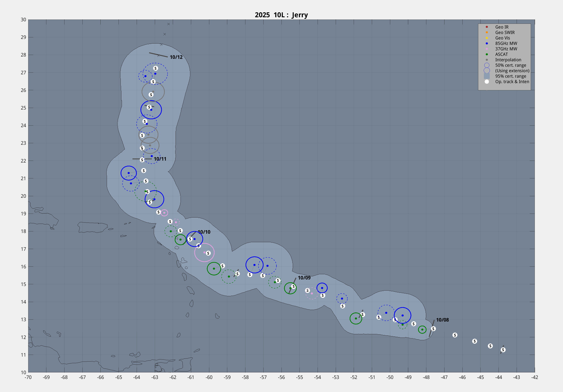Image resolution: width=563 pixels, height=392 pixels.
Task: Click the 10/09 date label
Action: point(304,278)
